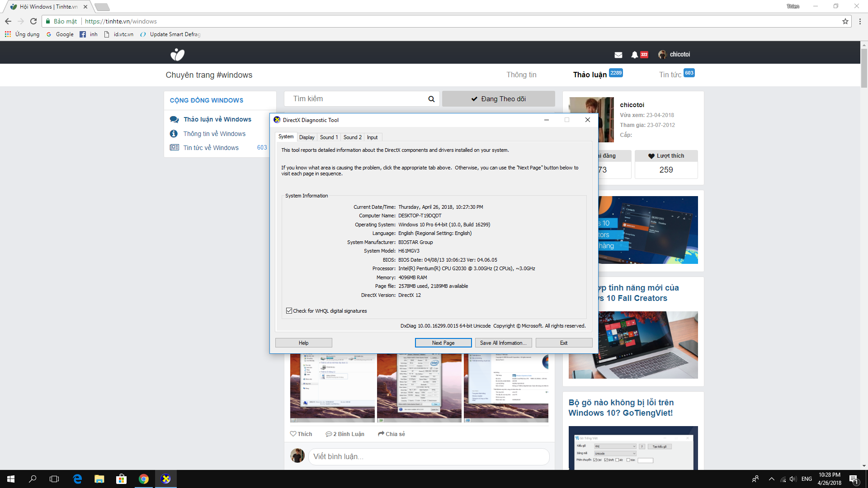Viewport: 868px width, 488px height.
Task: Open Thảo luận về Windows sidebar link
Action: click(x=217, y=119)
